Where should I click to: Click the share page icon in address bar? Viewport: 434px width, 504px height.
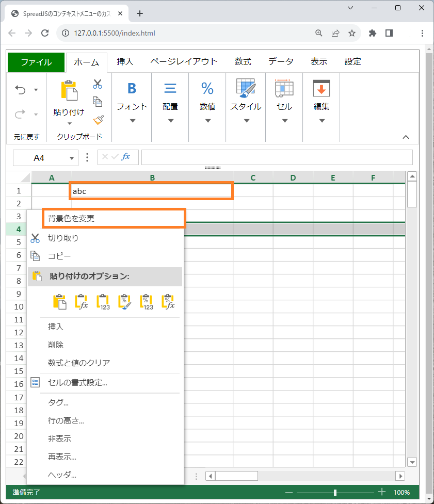[335, 33]
